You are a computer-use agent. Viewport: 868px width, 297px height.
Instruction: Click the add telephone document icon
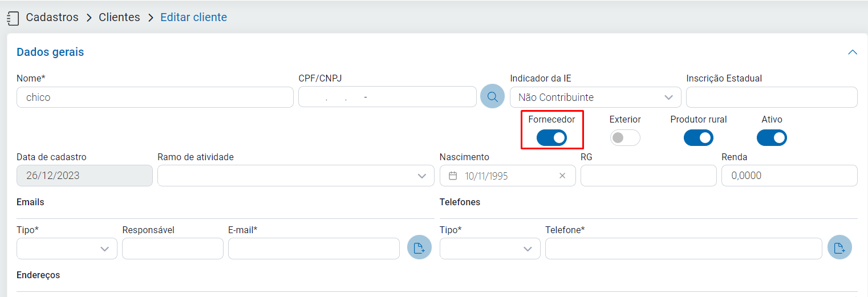click(839, 248)
